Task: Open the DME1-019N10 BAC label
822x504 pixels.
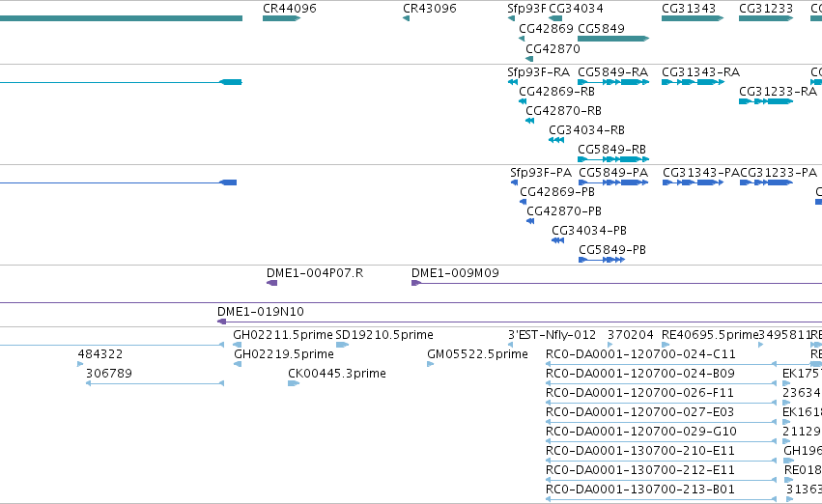Action: click(x=261, y=312)
